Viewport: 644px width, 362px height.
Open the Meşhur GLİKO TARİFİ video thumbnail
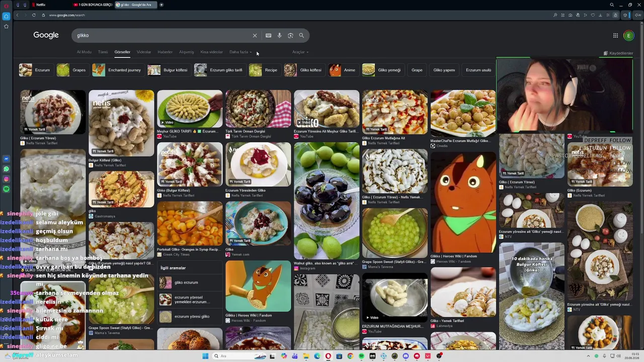point(190,109)
